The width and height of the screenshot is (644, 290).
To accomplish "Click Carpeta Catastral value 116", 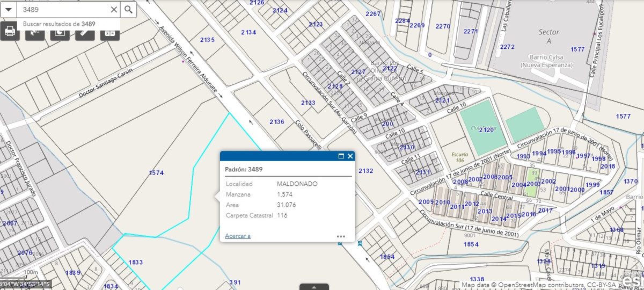I will [x=282, y=215].
